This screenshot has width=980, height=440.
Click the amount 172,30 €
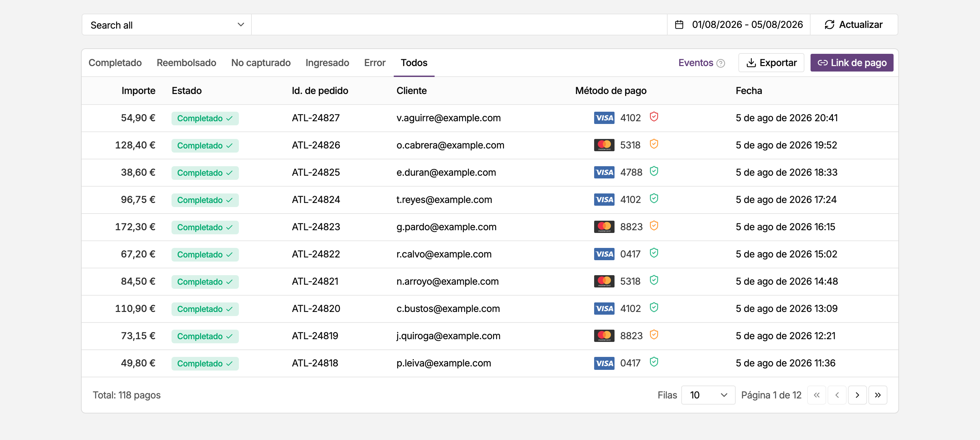[135, 227]
